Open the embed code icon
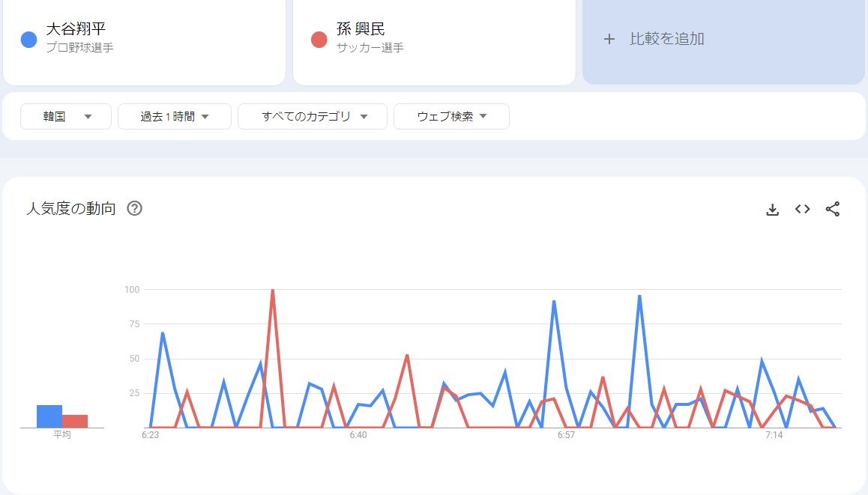868x495 pixels. (x=802, y=210)
